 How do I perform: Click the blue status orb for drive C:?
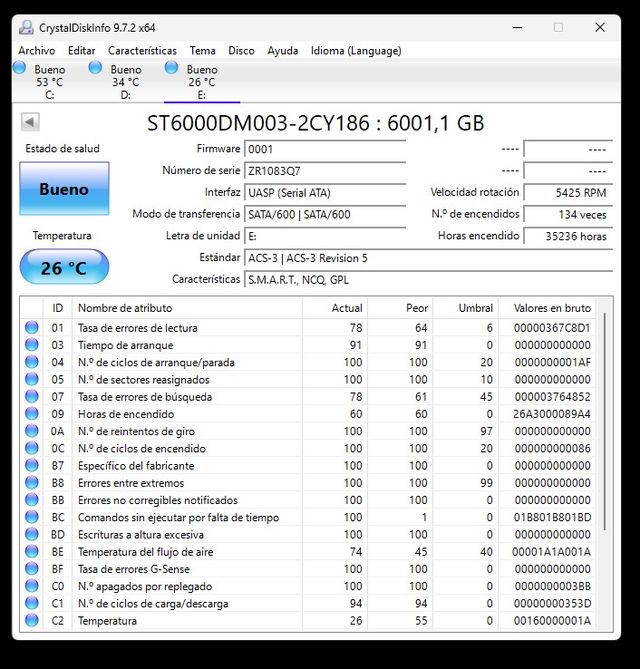click(x=20, y=67)
